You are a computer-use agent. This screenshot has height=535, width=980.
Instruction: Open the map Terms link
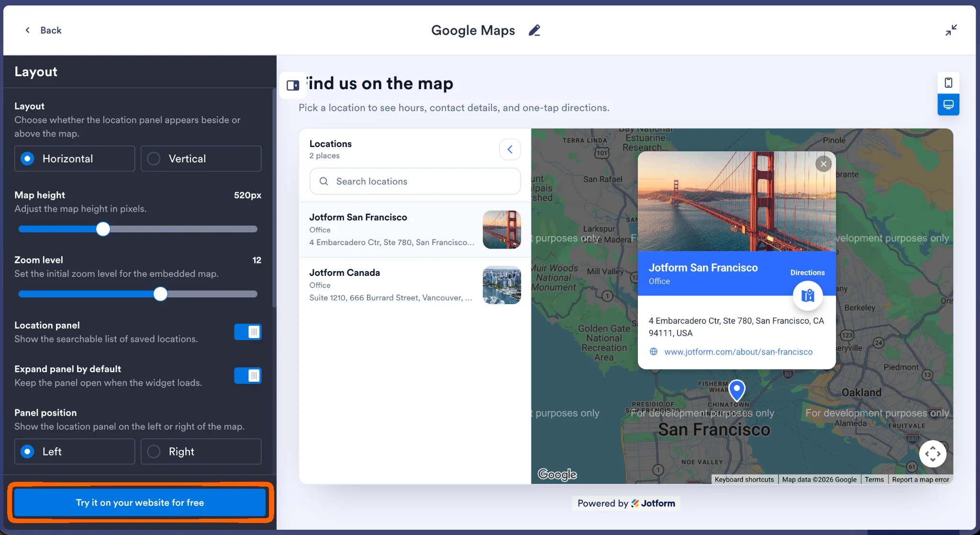point(874,479)
